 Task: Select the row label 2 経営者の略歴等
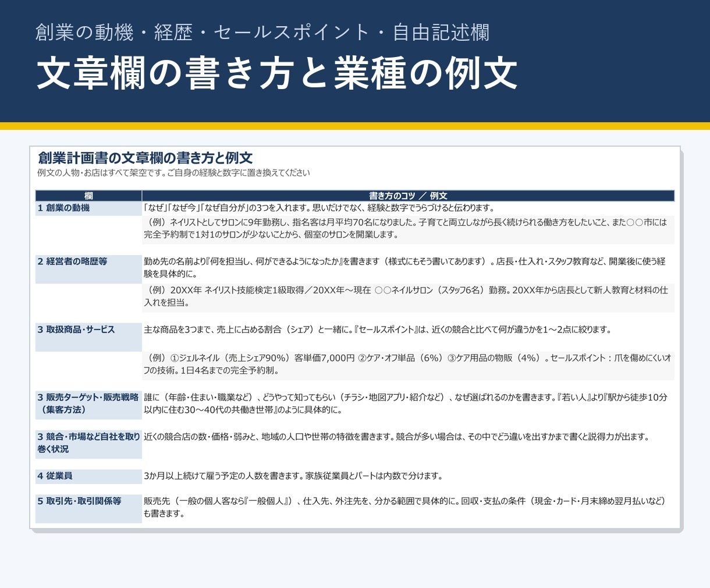(x=88, y=269)
